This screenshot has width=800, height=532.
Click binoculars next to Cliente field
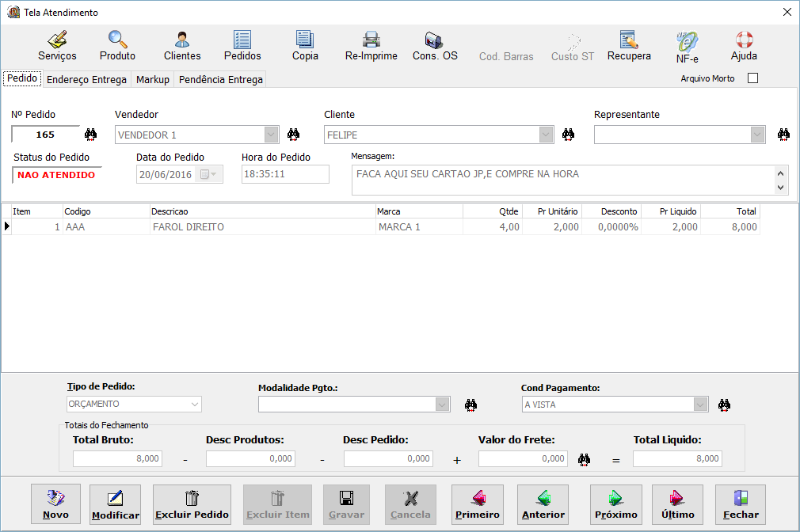[x=569, y=135]
